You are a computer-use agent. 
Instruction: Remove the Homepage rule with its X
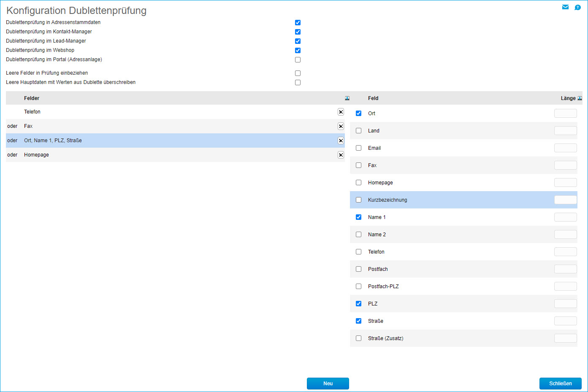pyautogui.click(x=341, y=155)
